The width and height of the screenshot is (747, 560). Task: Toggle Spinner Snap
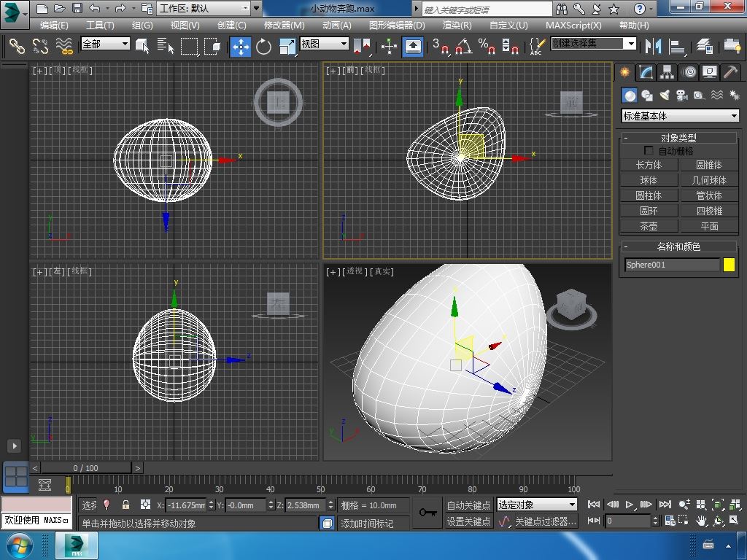510,46
